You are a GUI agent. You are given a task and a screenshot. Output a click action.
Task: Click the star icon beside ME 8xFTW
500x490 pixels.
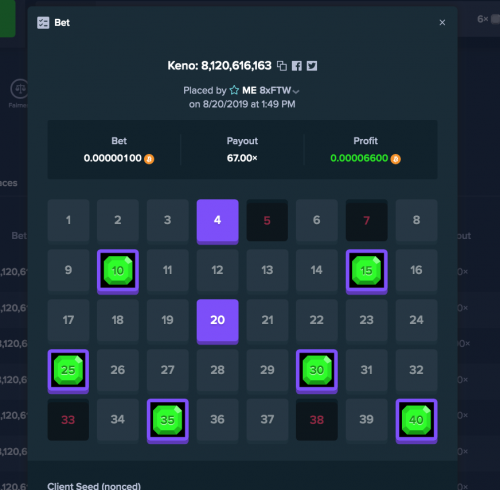click(234, 90)
